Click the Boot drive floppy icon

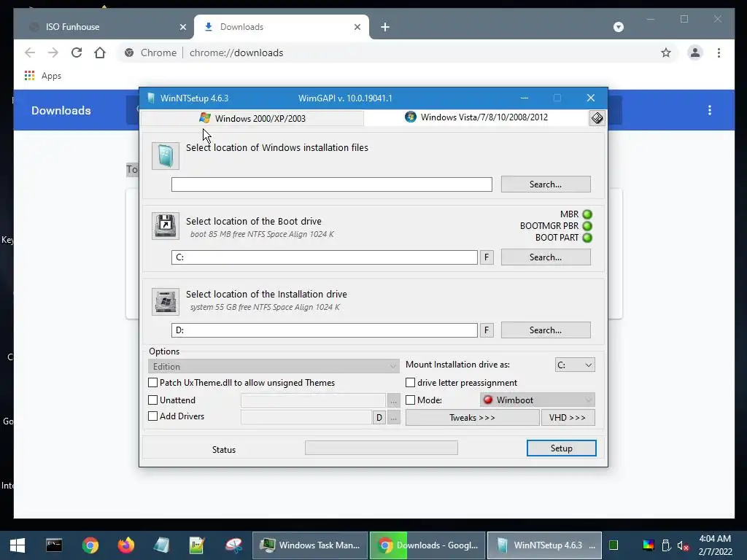tap(166, 226)
